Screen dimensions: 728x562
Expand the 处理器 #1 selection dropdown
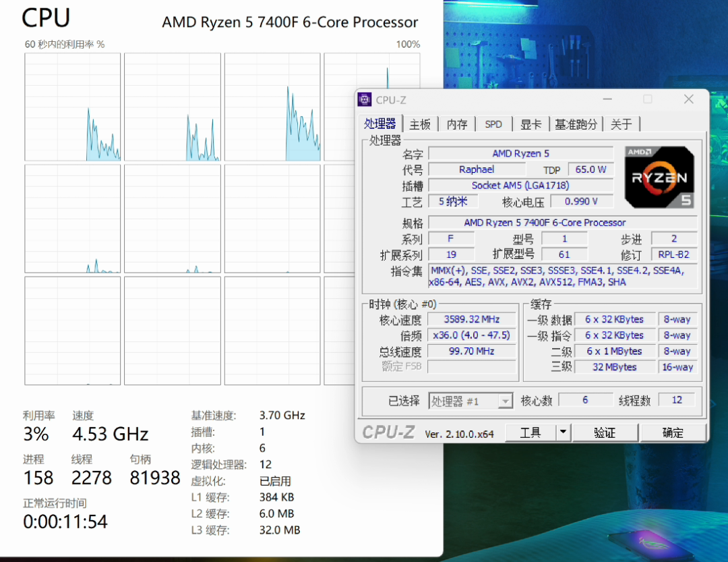coord(505,401)
